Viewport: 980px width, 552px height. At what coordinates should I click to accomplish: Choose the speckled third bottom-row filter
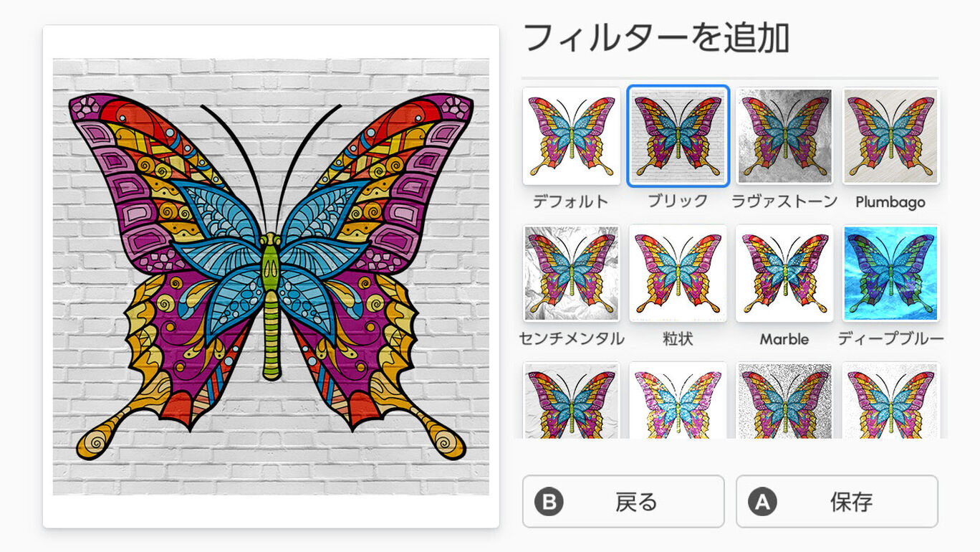pos(784,400)
